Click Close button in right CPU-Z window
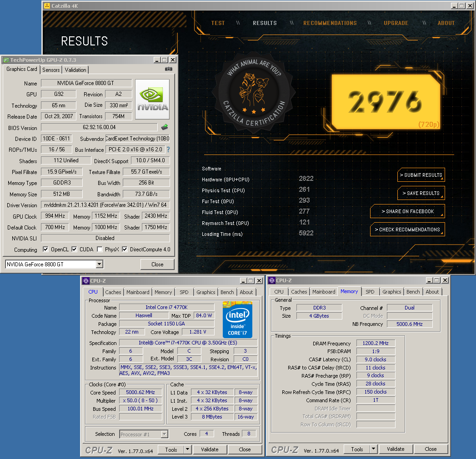This screenshot has height=459, width=476. coord(431,449)
